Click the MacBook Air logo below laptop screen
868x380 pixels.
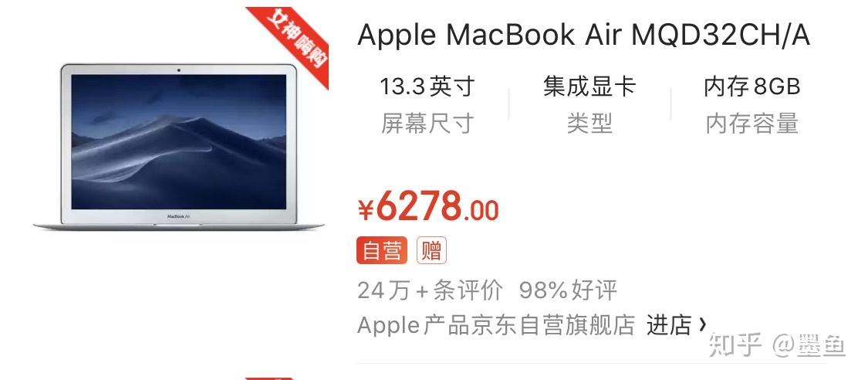(x=179, y=216)
